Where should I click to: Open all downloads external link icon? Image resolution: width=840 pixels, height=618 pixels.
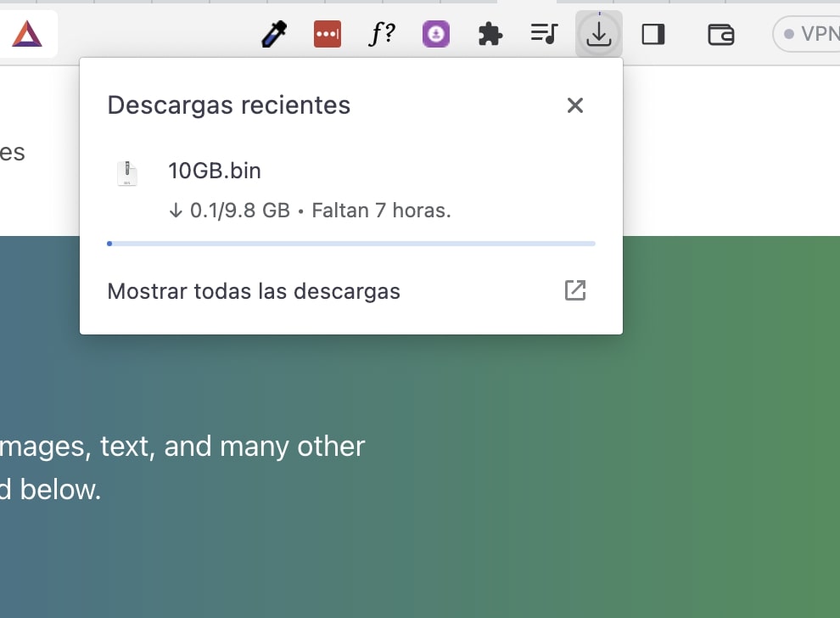click(x=575, y=290)
